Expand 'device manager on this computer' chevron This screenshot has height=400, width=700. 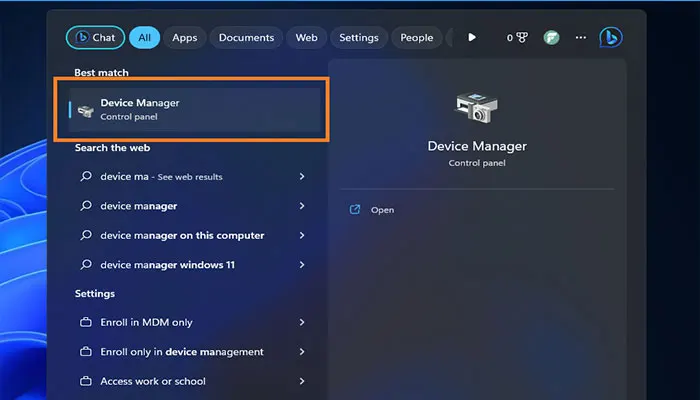[x=302, y=235]
